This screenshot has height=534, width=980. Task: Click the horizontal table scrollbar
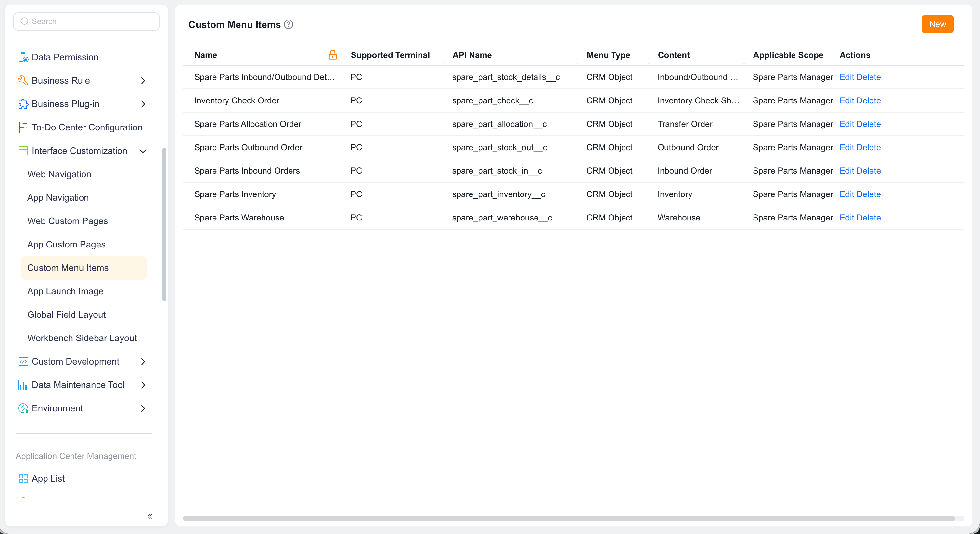tap(569, 518)
